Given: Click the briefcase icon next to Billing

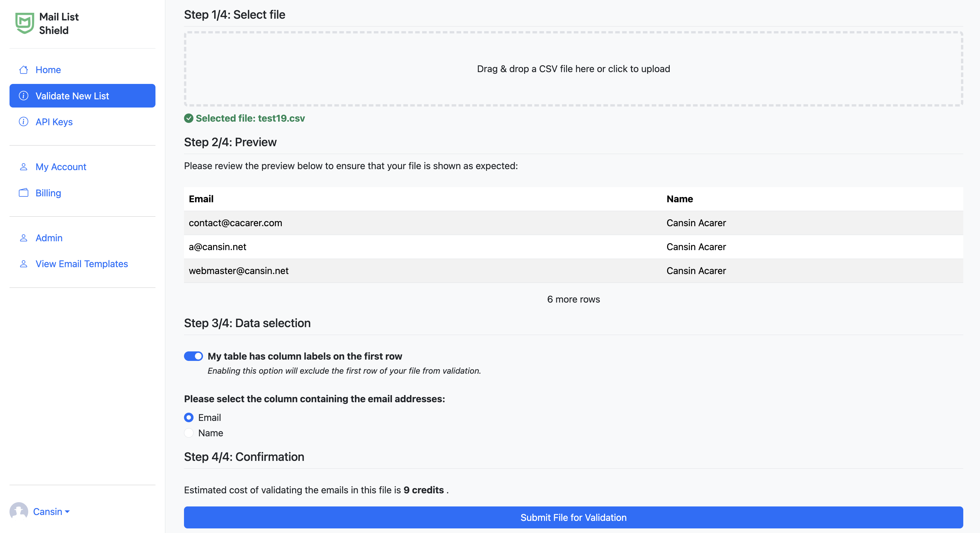Looking at the screenshot, I should [x=23, y=193].
